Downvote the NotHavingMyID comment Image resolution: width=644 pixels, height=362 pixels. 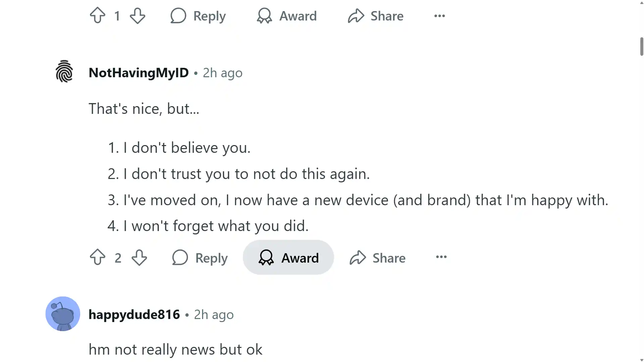tap(139, 257)
